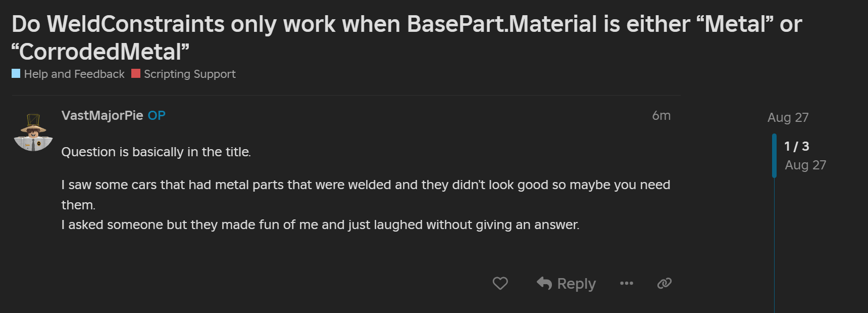Like the post with the heart icon

tap(500, 283)
